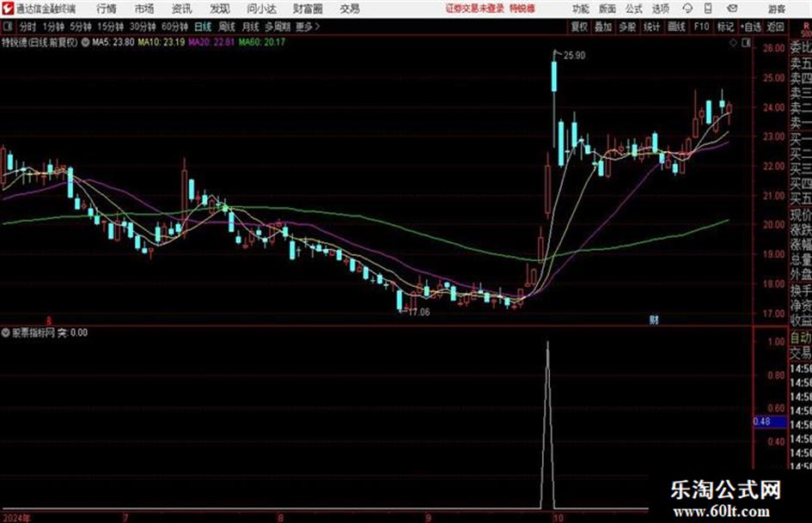Toggle the 自选 favorites button
Viewport: 812px width, 523px height.
751,27
